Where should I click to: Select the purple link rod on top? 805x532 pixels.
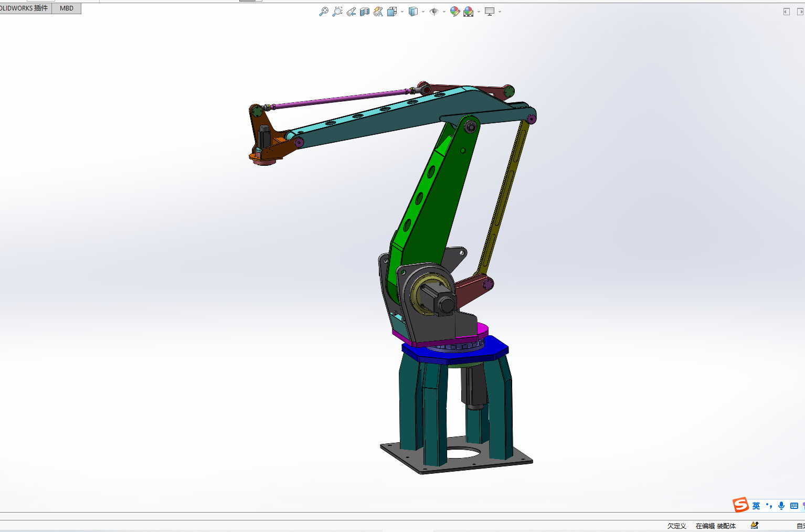(341, 99)
